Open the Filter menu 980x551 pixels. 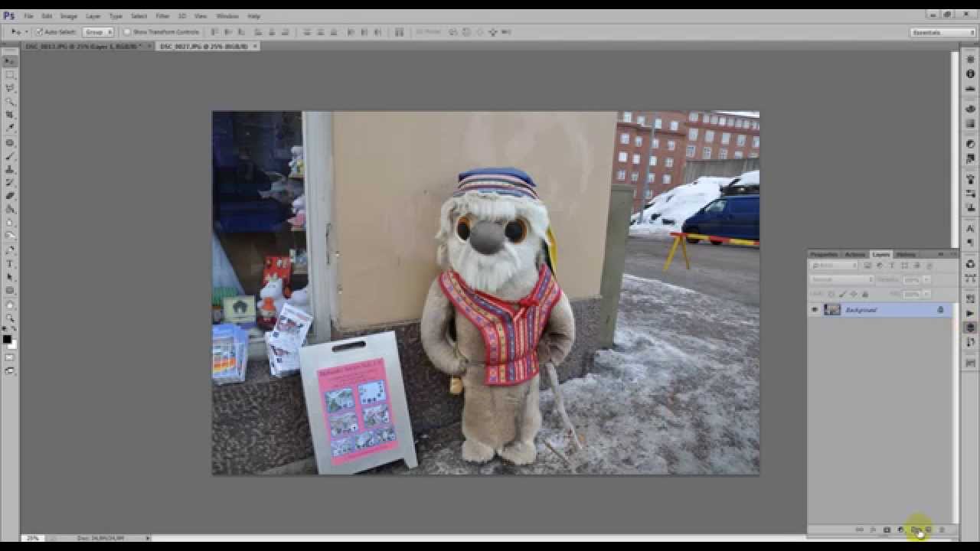click(x=162, y=16)
